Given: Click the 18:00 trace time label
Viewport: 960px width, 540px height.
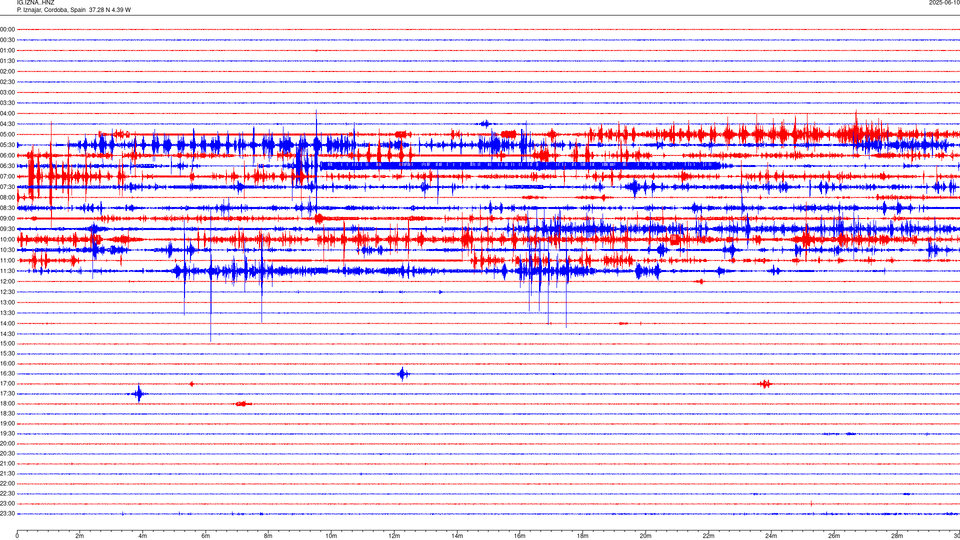Looking at the screenshot, I should click(7, 403).
